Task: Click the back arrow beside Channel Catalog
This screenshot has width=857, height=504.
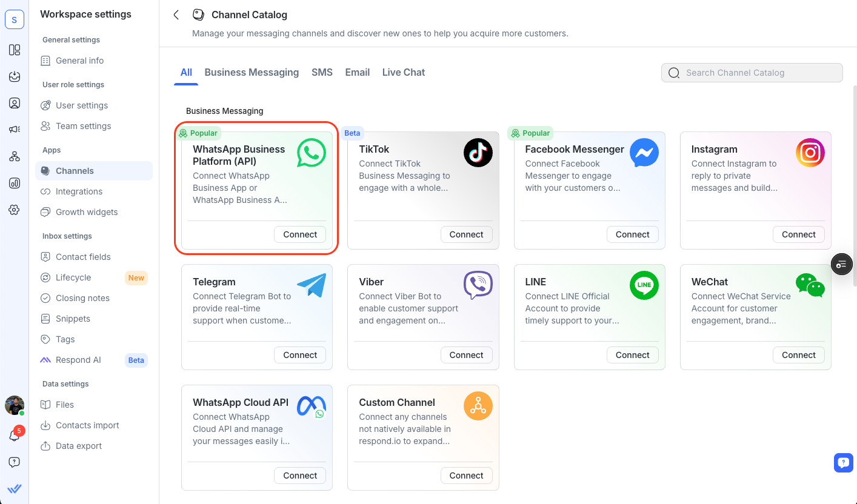Action: pos(176,15)
